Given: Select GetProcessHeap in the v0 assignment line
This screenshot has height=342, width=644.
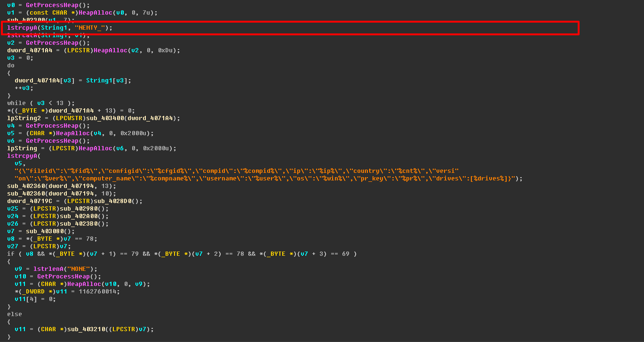Looking at the screenshot, I should pos(52,5).
